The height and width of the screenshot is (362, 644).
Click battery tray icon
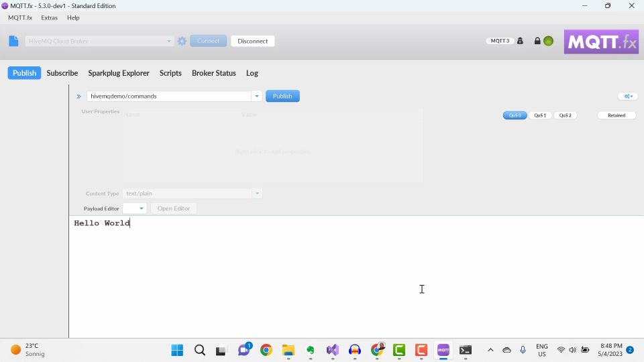(x=585, y=350)
